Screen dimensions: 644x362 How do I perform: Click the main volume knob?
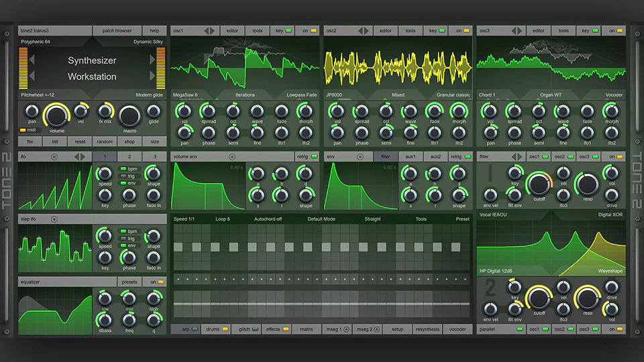(x=56, y=115)
